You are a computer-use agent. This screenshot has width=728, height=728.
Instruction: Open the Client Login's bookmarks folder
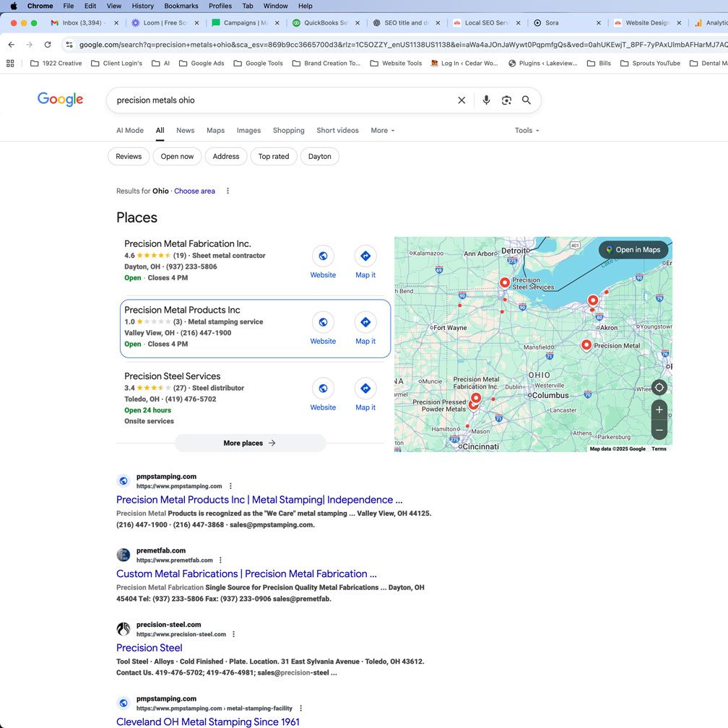[116, 63]
